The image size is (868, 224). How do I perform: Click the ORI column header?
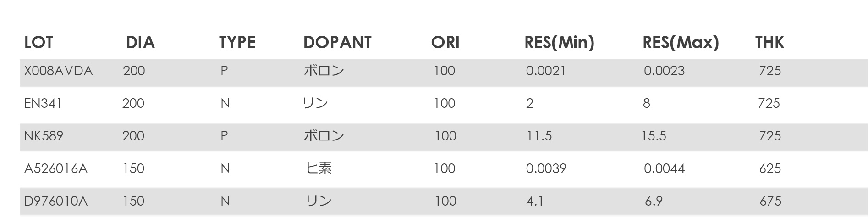pos(445,43)
